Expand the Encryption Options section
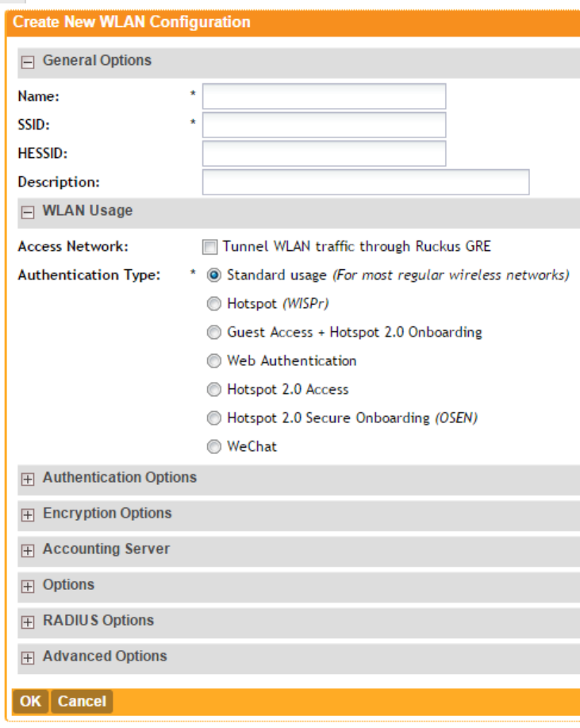The width and height of the screenshot is (580, 728). [x=28, y=514]
